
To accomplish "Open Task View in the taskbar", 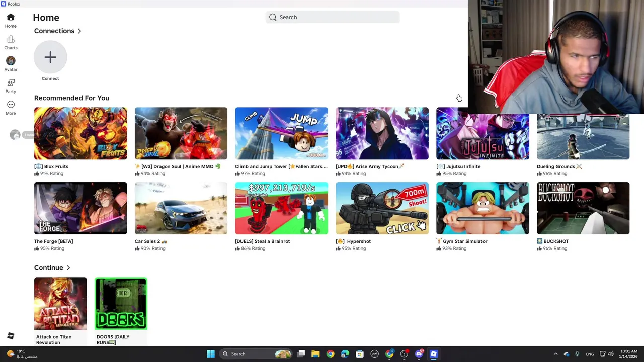I will tap(301, 354).
